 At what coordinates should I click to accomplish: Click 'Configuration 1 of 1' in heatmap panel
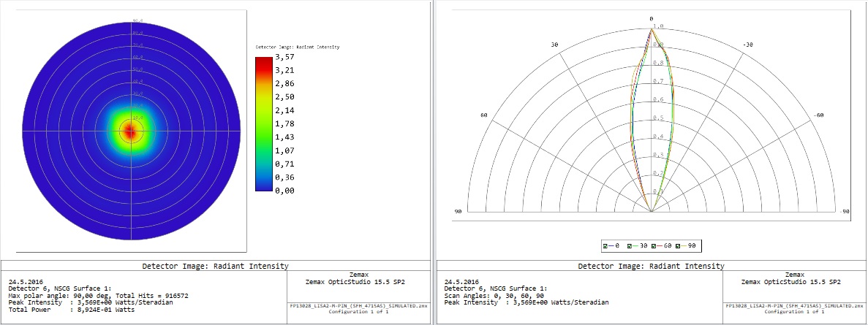(x=359, y=312)
